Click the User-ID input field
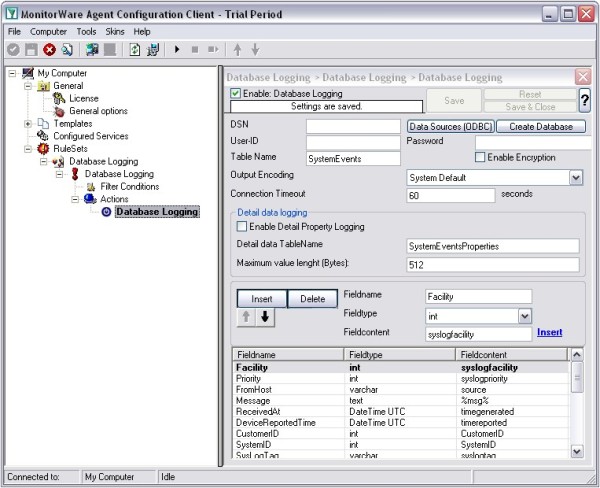Viewport: 600px width, 488px height. point(353,142)
